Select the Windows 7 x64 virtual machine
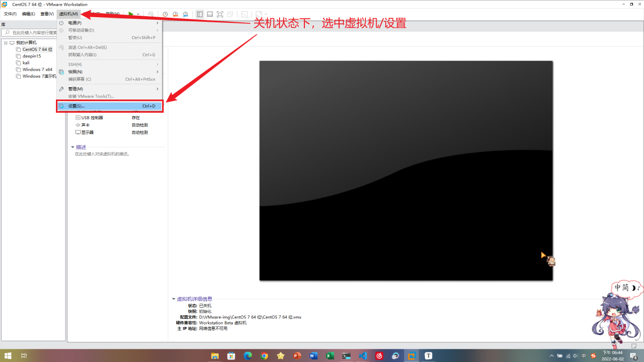 click(34, 70)
